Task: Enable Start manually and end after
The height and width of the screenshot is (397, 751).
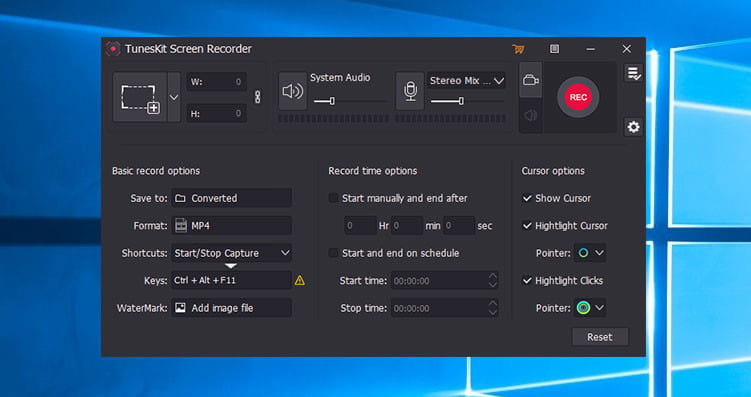Action: point(333,198)
